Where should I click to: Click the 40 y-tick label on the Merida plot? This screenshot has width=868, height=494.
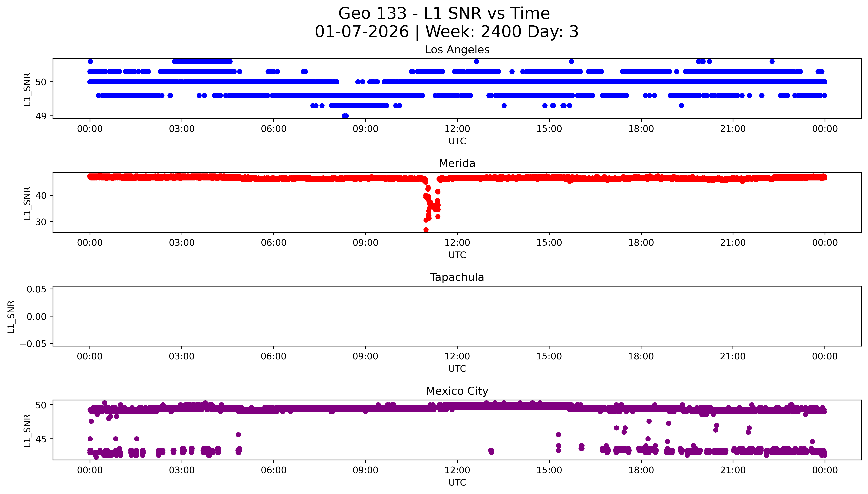[x=41, y=196]
